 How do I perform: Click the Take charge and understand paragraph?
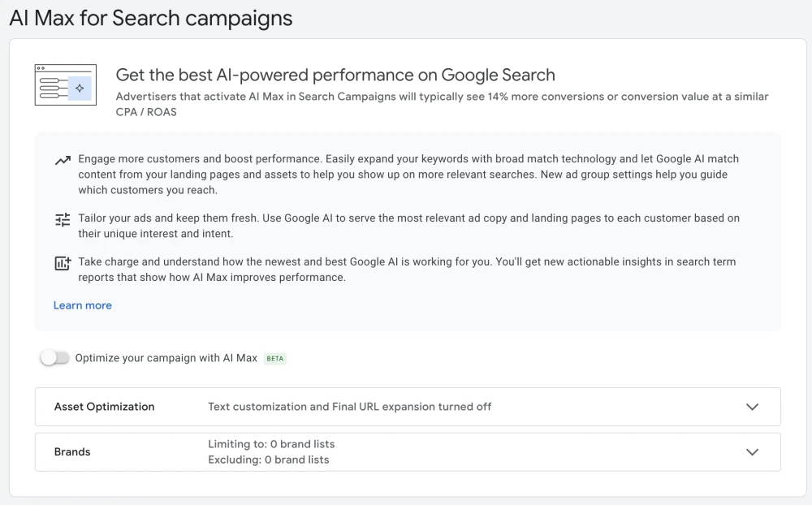(x=407, y=270)
